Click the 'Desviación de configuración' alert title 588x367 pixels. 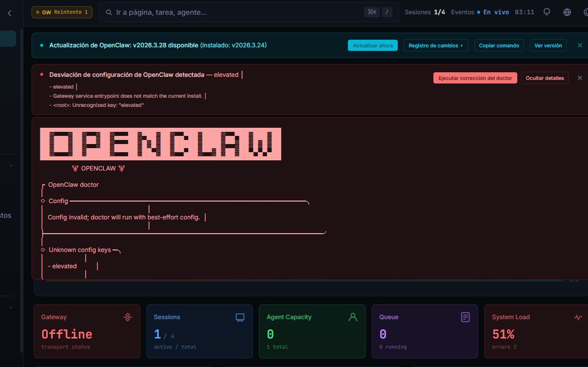tap(127, 75)
